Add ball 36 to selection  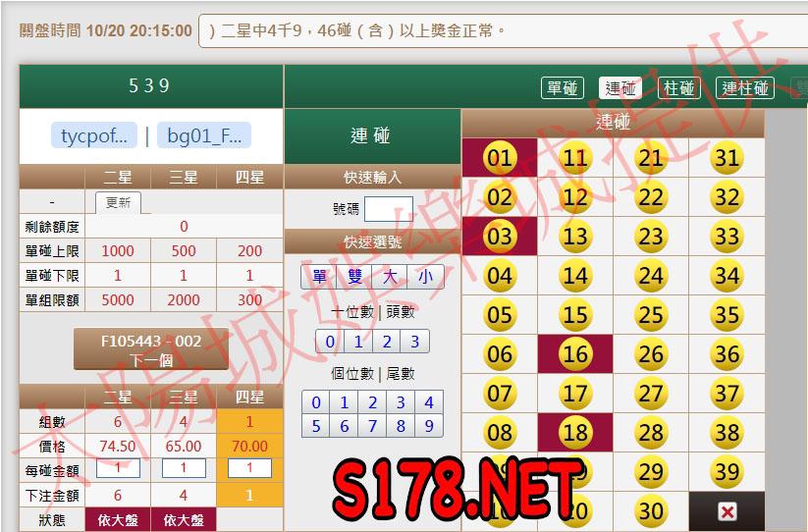(x=727, y=353)
